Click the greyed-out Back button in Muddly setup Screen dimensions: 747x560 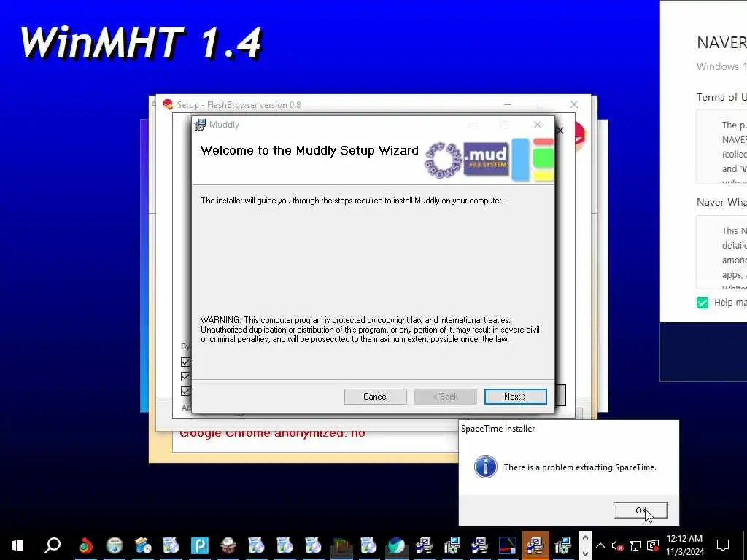pyautogui.click(x=446, y=397)
